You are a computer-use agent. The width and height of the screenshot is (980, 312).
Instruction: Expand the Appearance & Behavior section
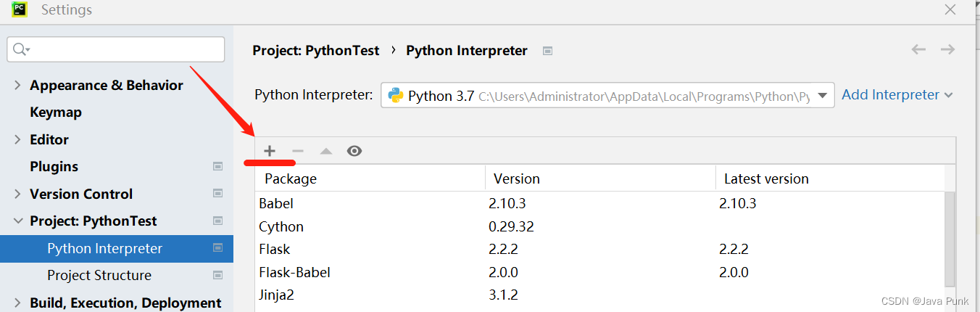[x=17, y=85]
